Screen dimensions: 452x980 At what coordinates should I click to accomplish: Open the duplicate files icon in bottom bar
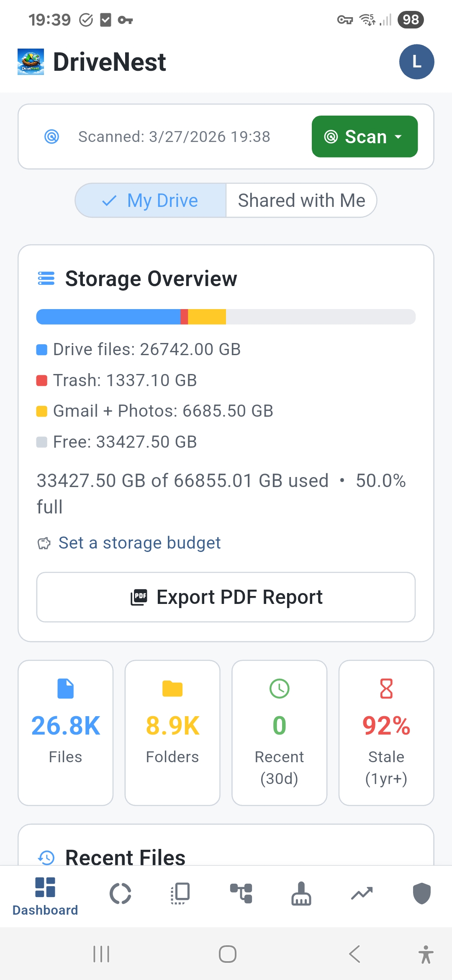point(181,894)
